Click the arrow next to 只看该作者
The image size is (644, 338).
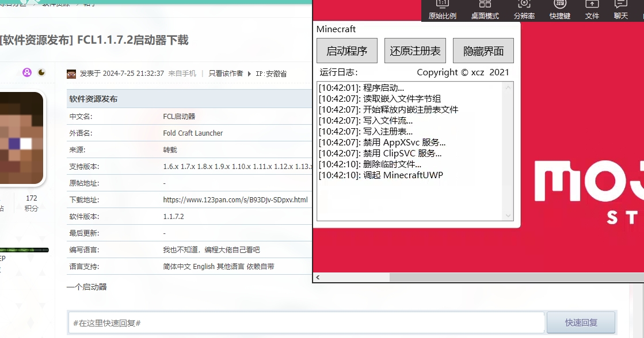[x=249, y=74]
